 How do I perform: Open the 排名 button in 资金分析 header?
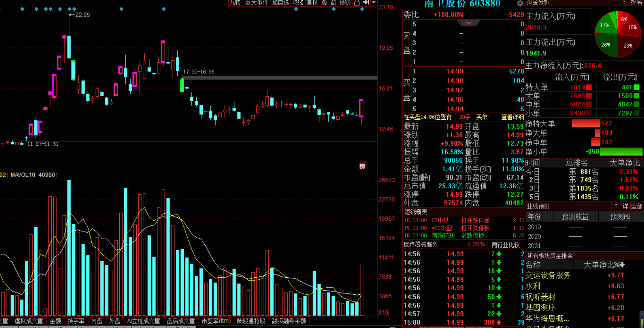click(x=636, y=2)
